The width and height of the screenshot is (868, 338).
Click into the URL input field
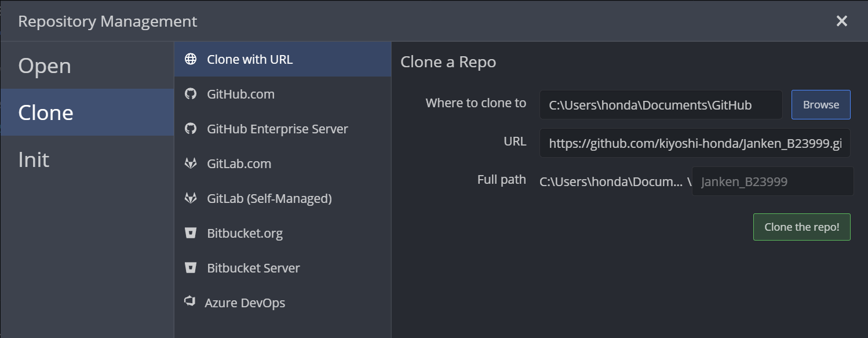click(x=694, y=143)
